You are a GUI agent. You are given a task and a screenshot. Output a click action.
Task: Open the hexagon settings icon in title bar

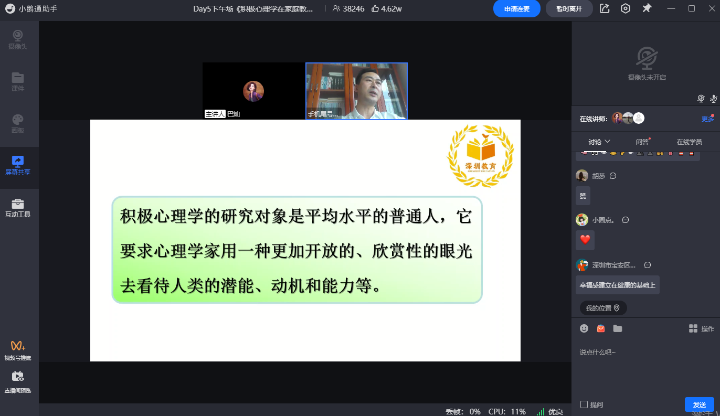pyautogui.click(x=625, y=8)
